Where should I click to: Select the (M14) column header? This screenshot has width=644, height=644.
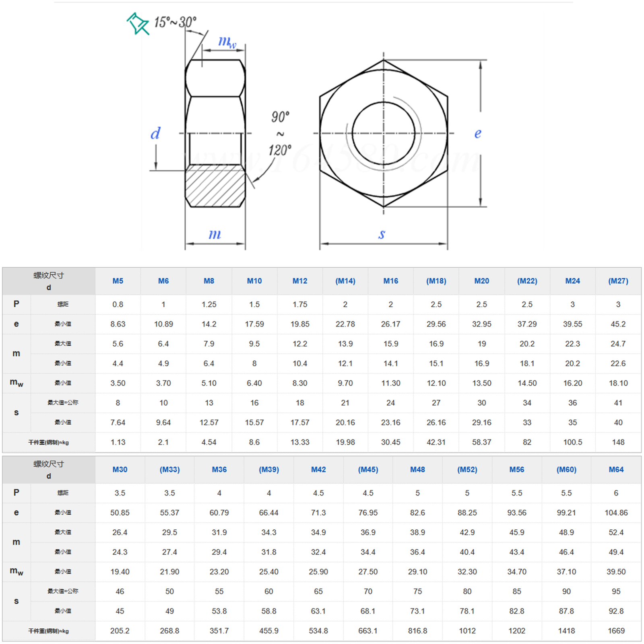pyautogui.click(x=345, y=281)
